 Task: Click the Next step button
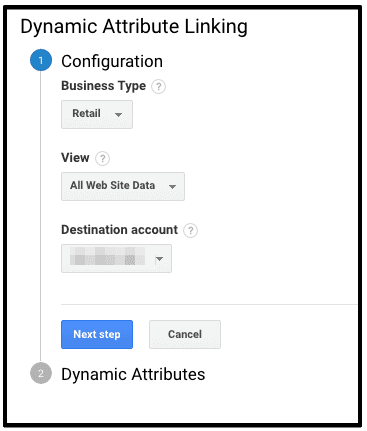pos(97,334)
